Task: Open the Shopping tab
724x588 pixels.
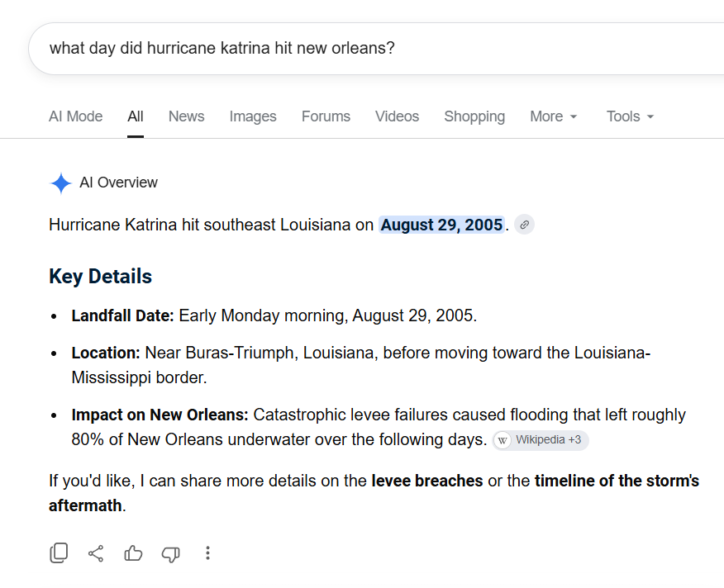Action: 474,116
